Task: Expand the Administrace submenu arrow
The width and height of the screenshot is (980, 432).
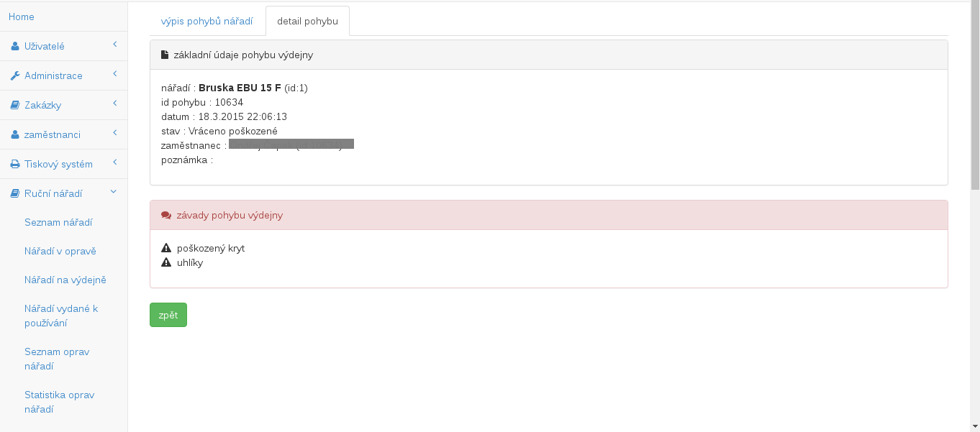Action: coord(114,75)
